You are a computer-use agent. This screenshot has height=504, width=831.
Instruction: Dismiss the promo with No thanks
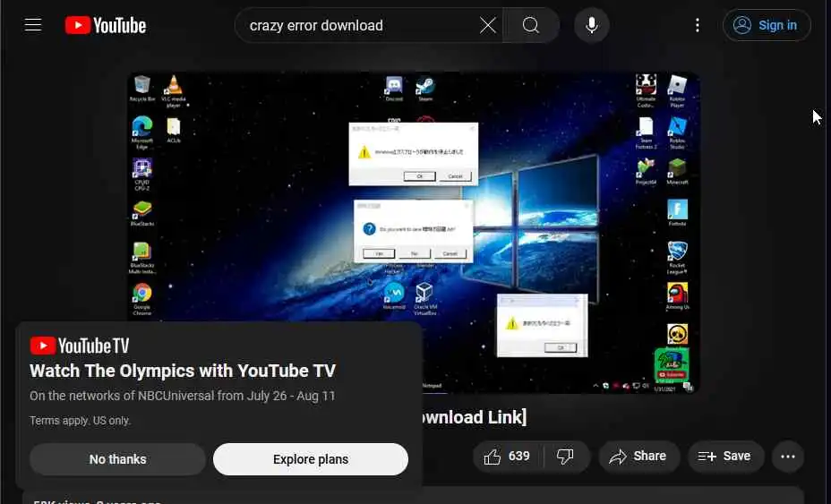117,459
